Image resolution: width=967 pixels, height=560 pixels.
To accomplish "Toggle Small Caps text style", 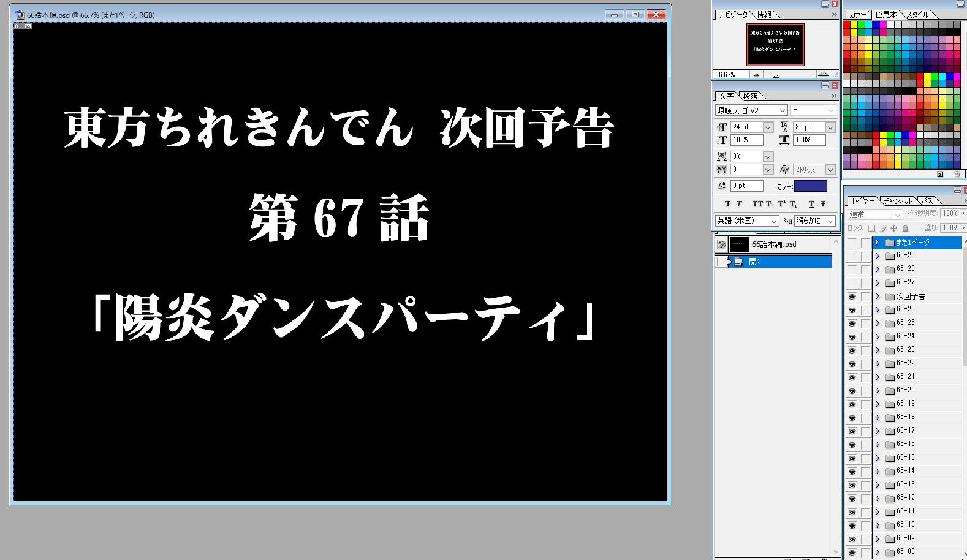I will (770, 204).
